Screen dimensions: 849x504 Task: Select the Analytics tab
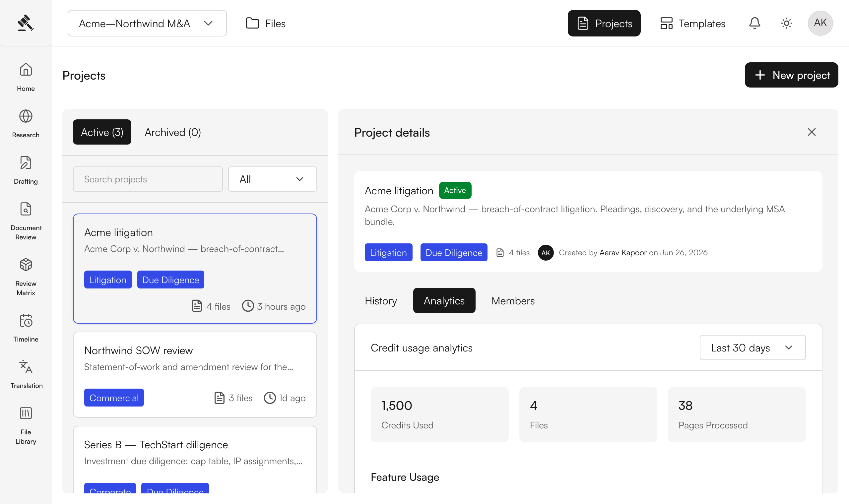pos(444,300)
